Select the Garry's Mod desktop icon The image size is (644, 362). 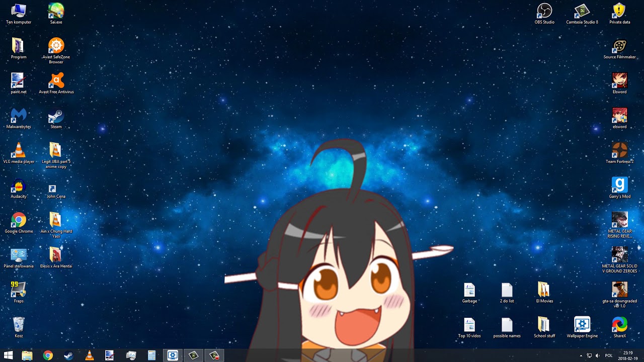point(619,188)
